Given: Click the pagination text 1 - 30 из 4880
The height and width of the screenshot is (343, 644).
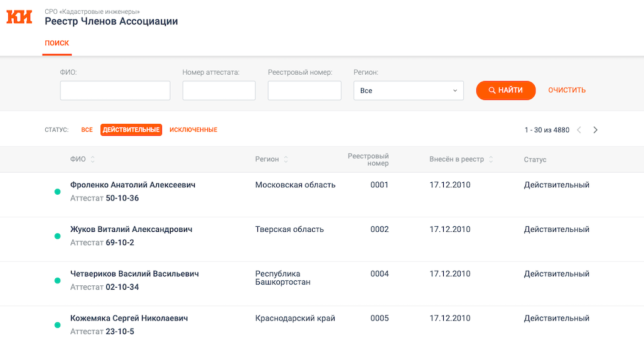Looking at the screenshot, I should click(547, 130).
